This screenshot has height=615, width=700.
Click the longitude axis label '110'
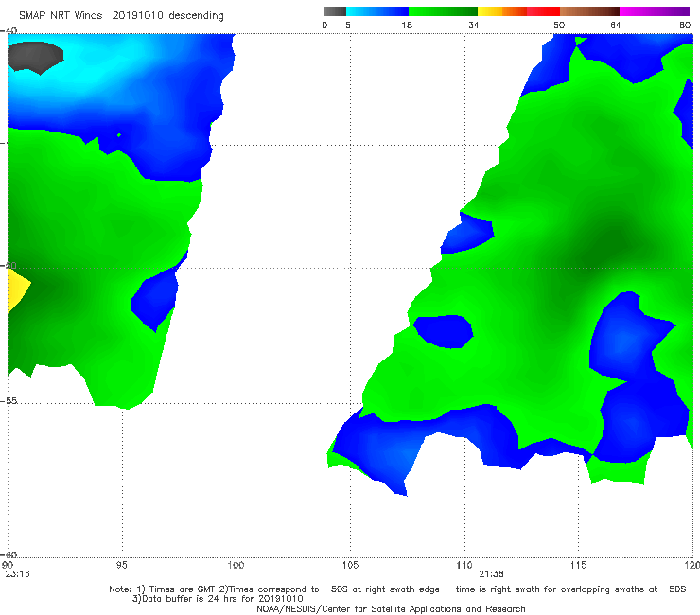click(464, 566)
